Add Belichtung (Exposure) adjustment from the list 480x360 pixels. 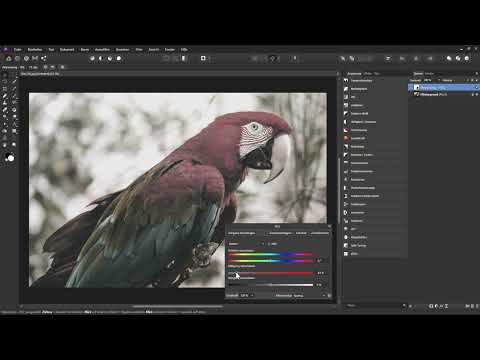click(358, 146)
